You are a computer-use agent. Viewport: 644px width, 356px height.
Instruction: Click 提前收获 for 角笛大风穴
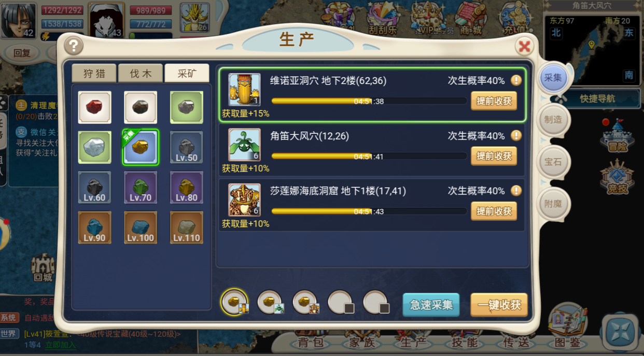tap(494, 156)
